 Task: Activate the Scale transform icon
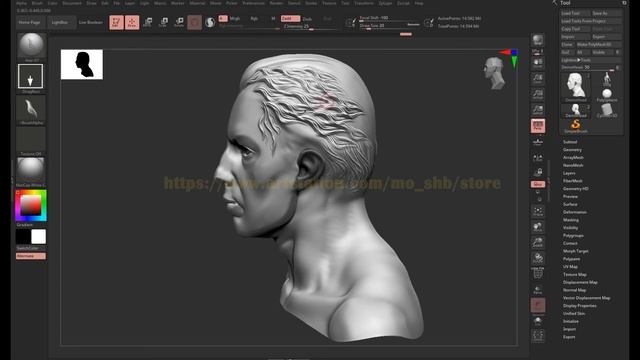pos(163,22)
